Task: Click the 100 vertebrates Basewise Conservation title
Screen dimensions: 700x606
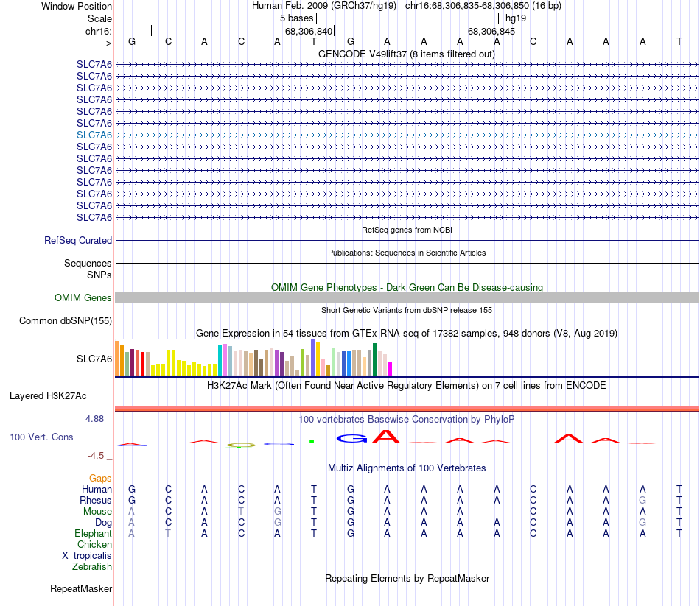Action: pos(407,420)
